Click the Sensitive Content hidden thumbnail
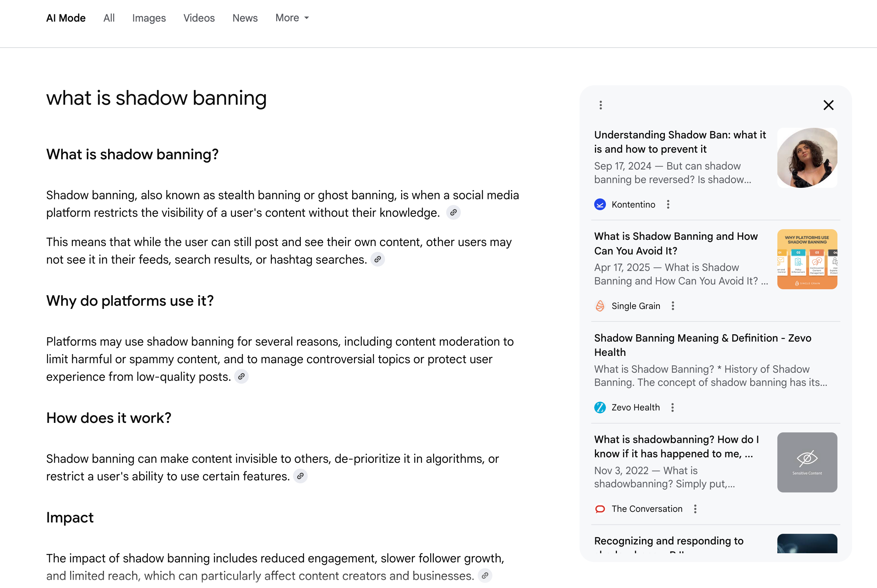This screenshot has width=877, height=588. pyautogui.click(x=807, y=462)
